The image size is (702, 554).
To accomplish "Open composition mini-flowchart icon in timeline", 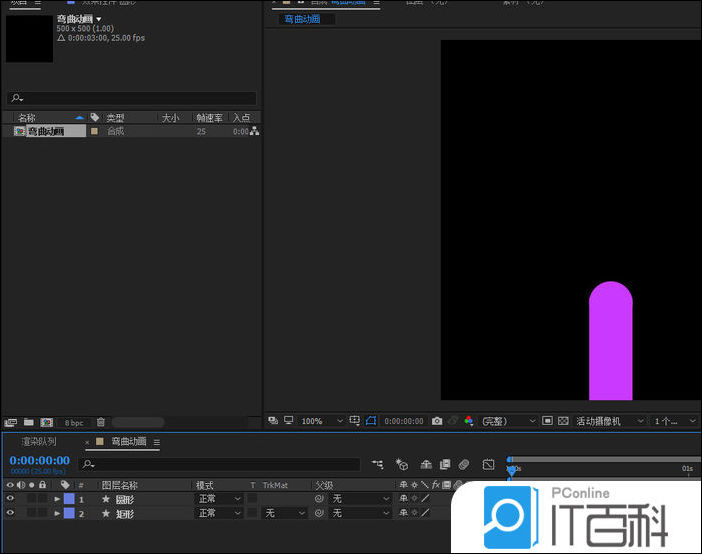I will [378, 464].
